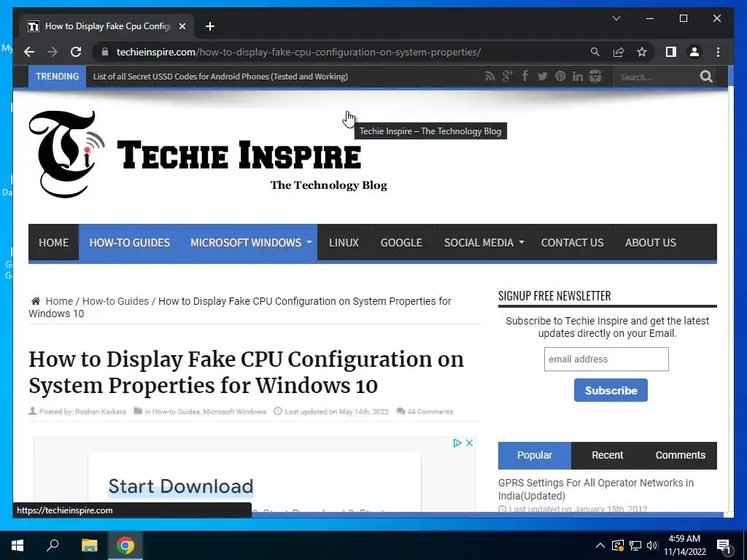Focus the site Search field
Image resolution: width=747 pixels, height=560 pixels.
(x=657, y=77)
